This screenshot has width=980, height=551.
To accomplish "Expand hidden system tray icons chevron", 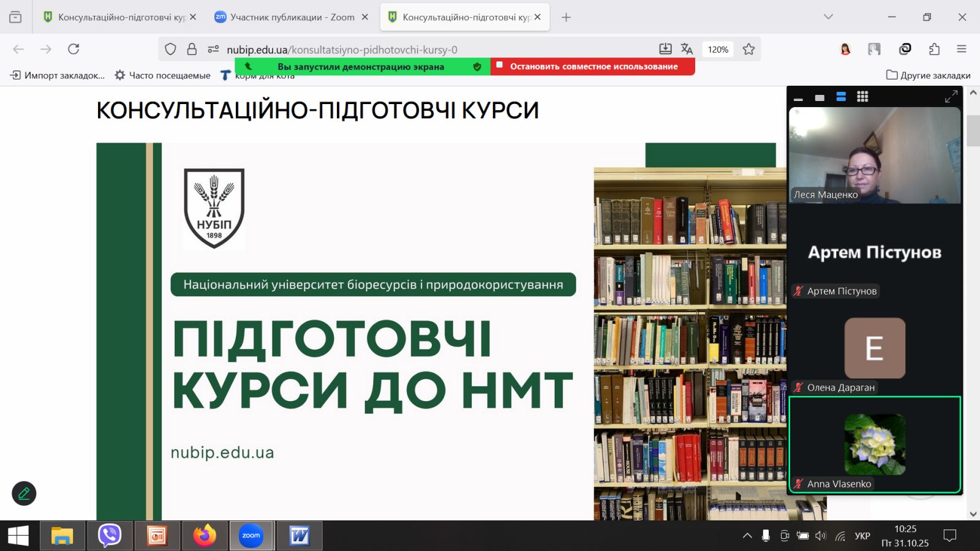I will pos(747,536).
